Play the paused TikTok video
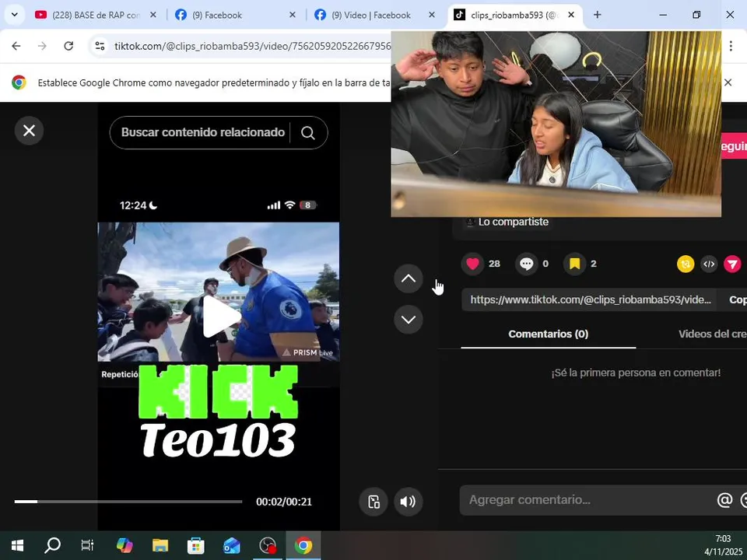The image size is (747, 560). (x=220, y=317)
